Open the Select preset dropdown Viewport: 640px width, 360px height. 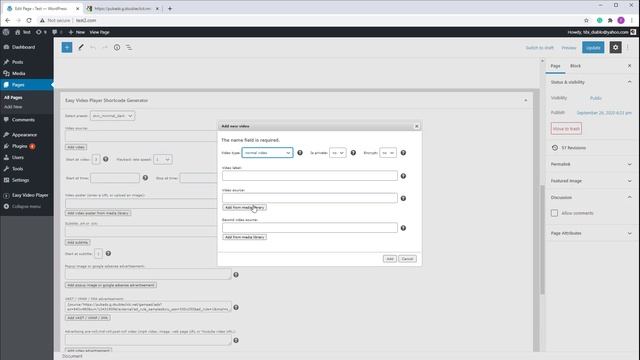click(x=112, y=116)
